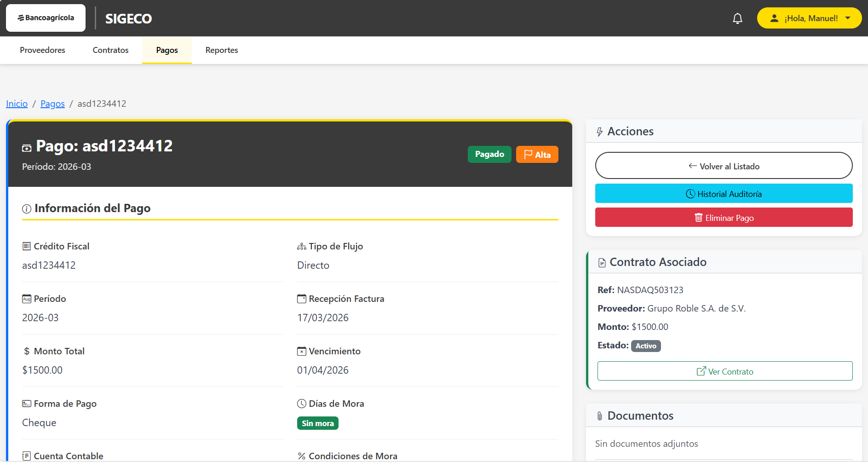The image size is (868, 462).
Task: Click the breadcrumb text asd1234412
Action: [x=102, y=104]
